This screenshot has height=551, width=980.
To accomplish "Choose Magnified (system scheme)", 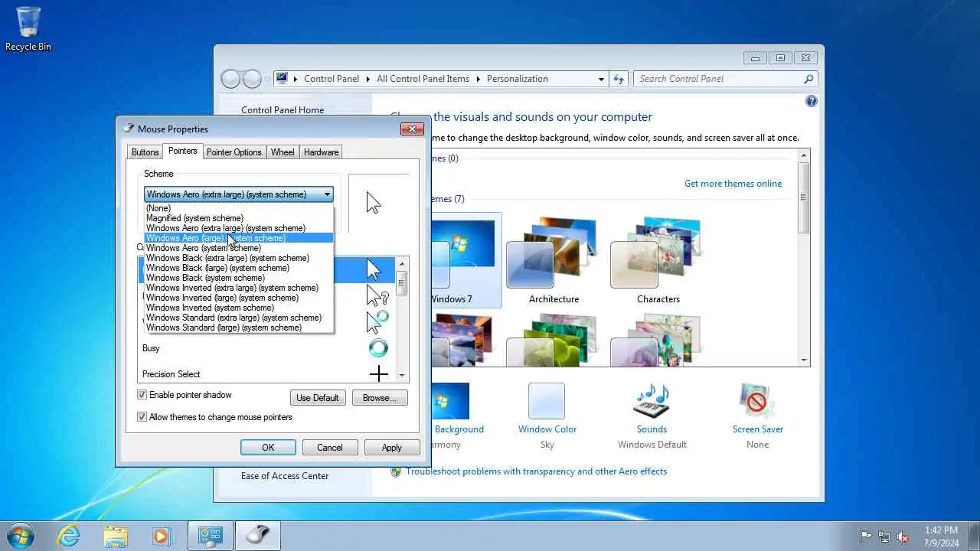I will [x=239, y=218].
